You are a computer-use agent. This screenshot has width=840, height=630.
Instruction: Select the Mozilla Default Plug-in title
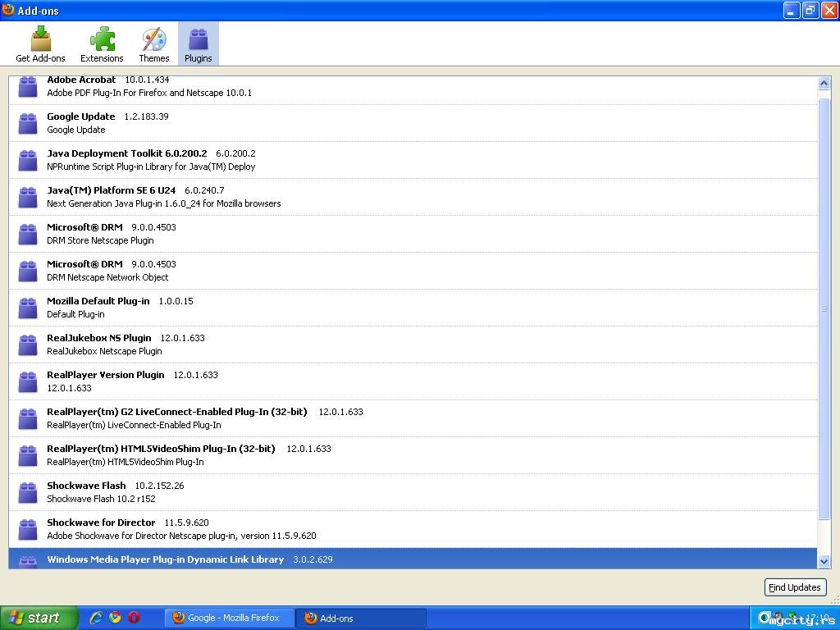pos(98,301)
